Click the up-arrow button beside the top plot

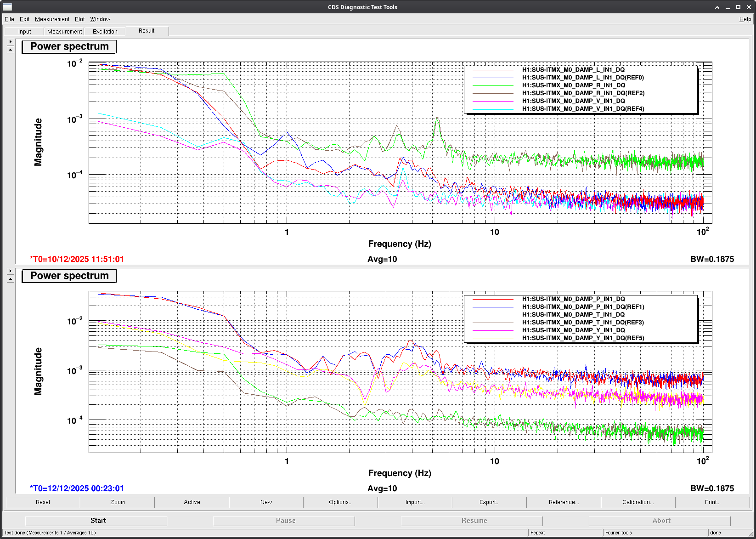[11, 50]
